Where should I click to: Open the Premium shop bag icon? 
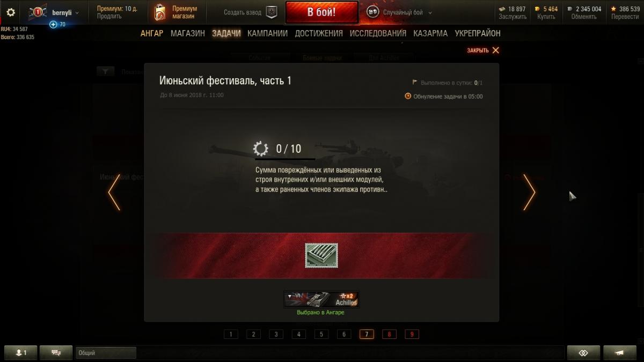tap(160, 12)
